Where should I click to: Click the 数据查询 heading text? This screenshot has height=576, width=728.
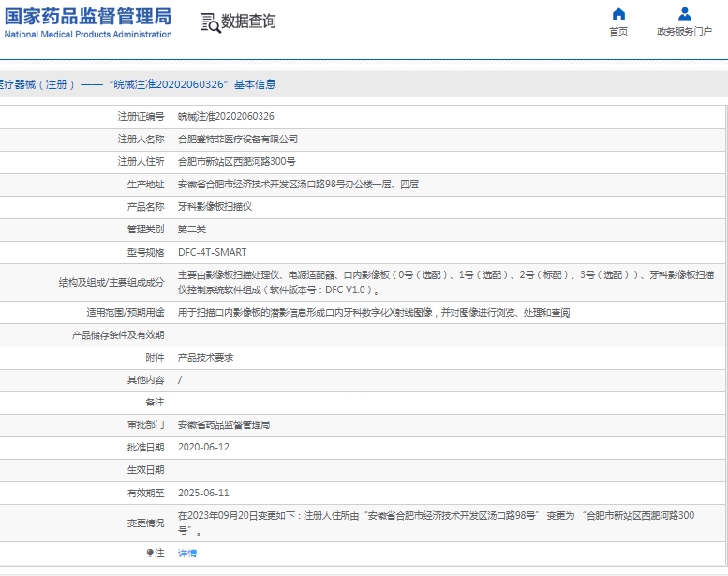pyautogui.click(x=248, y=21)
